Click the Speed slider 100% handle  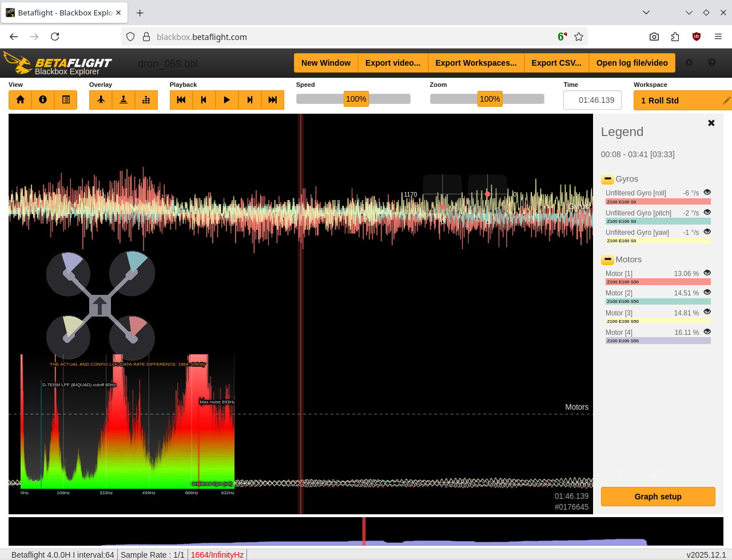(x=356, y=99)
